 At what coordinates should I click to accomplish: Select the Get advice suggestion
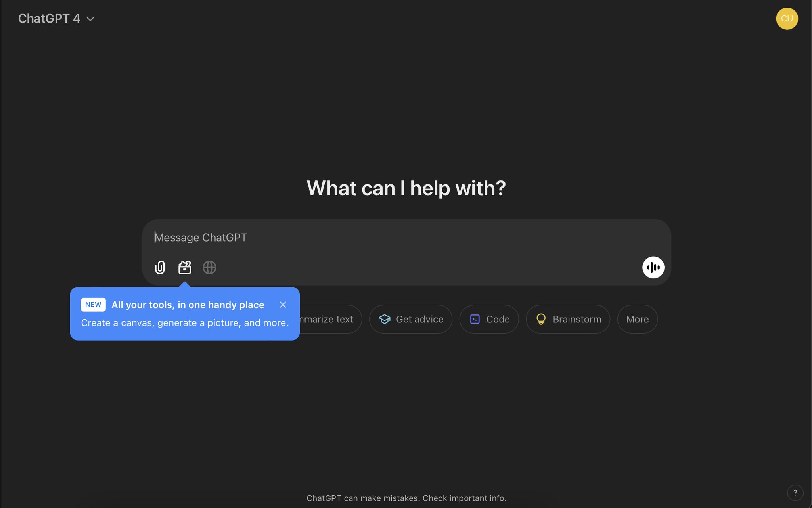point(410,319)
